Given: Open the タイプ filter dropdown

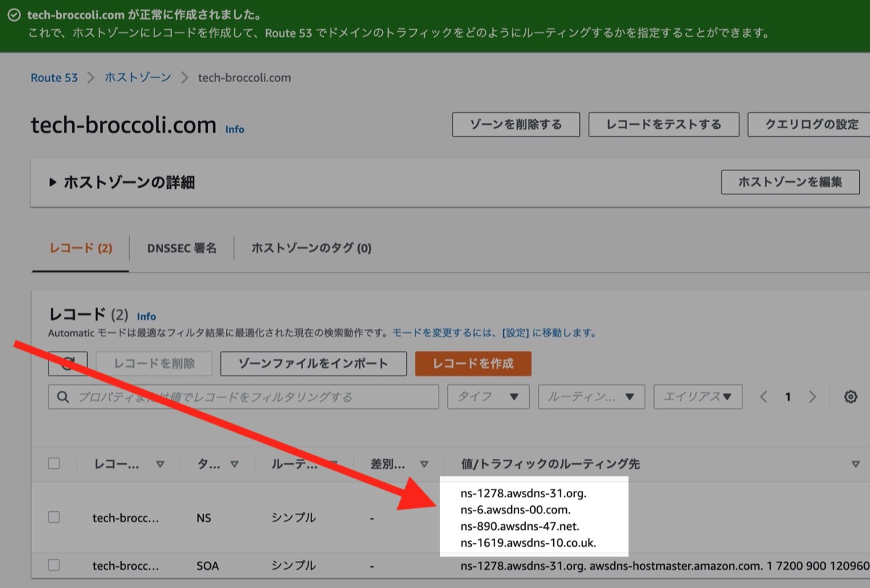Looking at the screenshot, I should click(488, 397).
